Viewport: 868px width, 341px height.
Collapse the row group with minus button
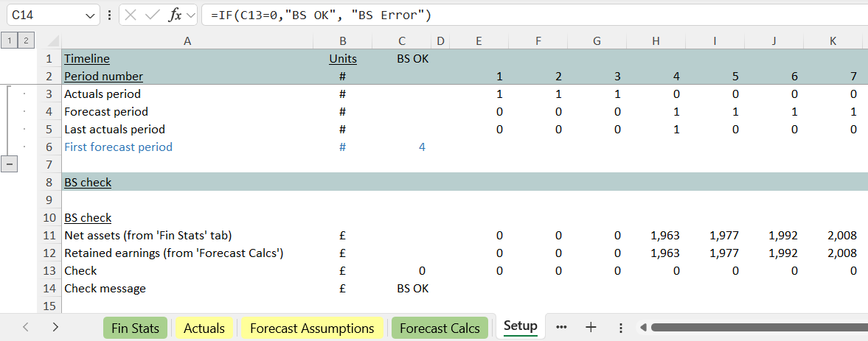[x=10, y=164]
